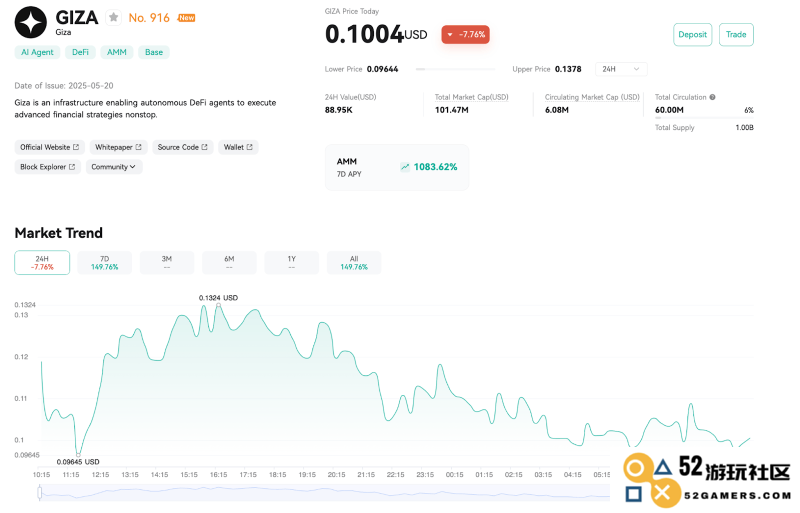Click the Date of Issue: 2025-05-20 text

pos(64,86)
